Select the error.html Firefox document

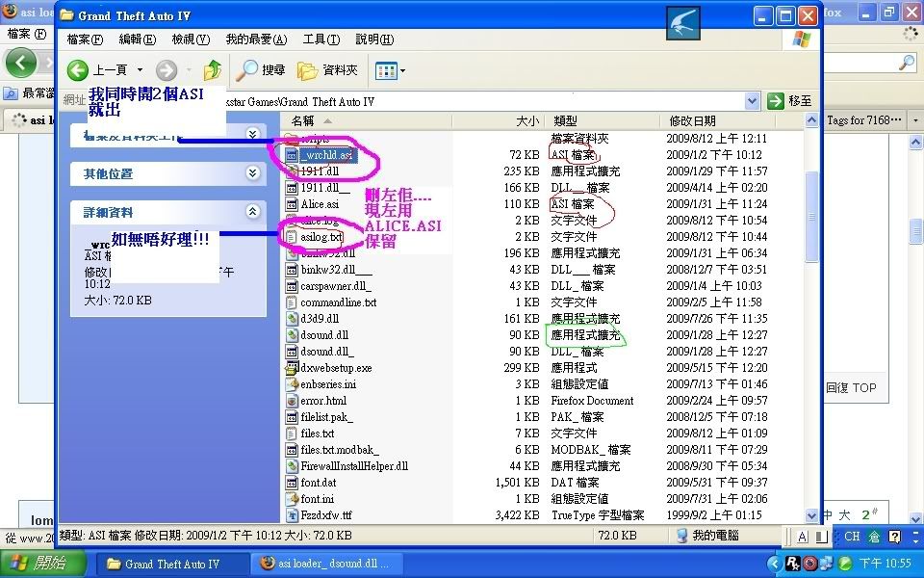click(322, 401)
